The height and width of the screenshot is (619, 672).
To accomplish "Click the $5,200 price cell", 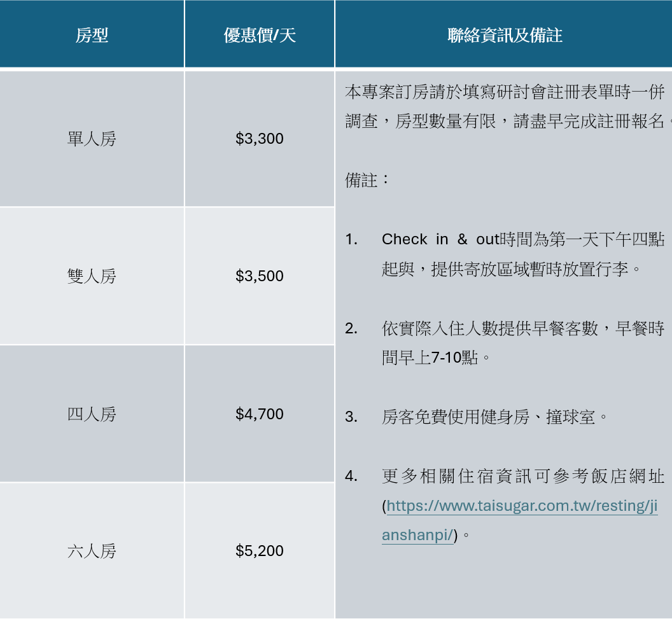I will click(x=260, y=551).
